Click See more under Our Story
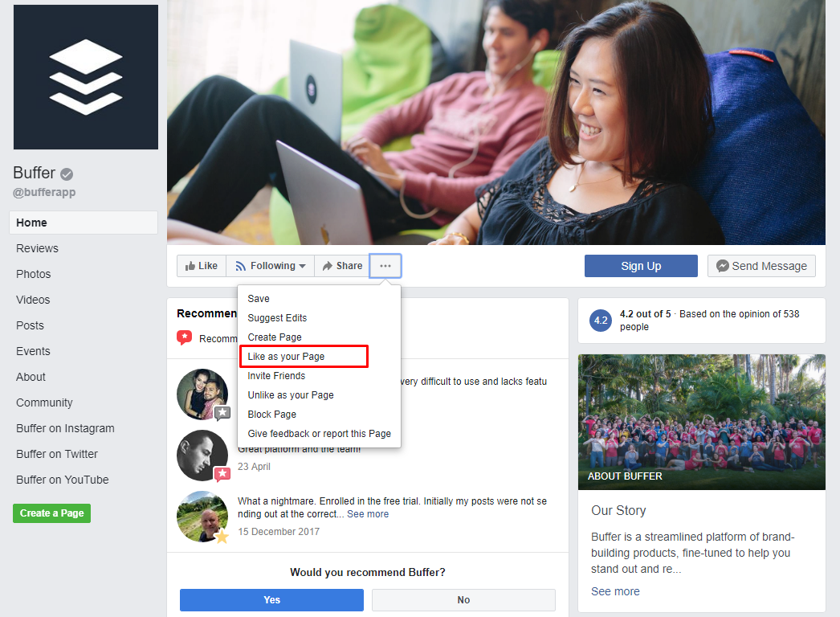The height and width of the screenshot is (617, 840). click(x=615, y=591)
